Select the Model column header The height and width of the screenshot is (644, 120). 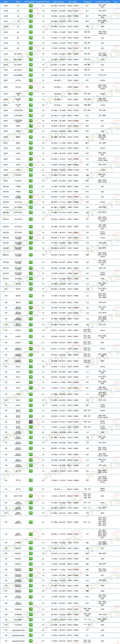pyautogui.click(x=18, y=2)
